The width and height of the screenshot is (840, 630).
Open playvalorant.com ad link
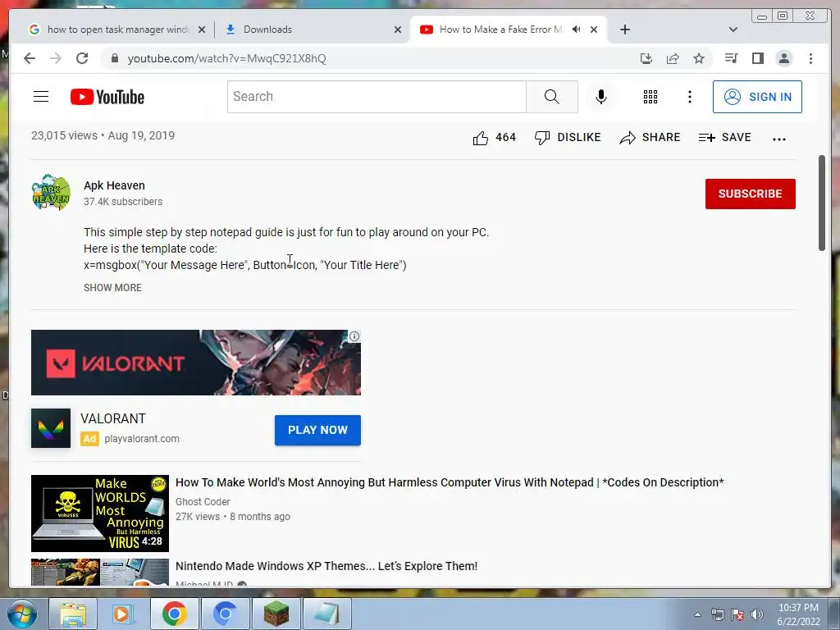click(142, 439)
